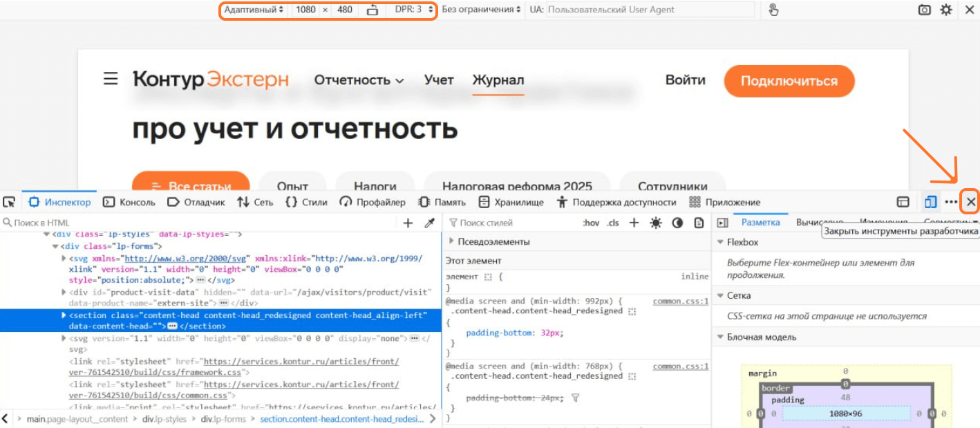Open the Поддержка доступности tab
Image resolution: width=980 pixels, height=428 pixels.
click(616, 202)
